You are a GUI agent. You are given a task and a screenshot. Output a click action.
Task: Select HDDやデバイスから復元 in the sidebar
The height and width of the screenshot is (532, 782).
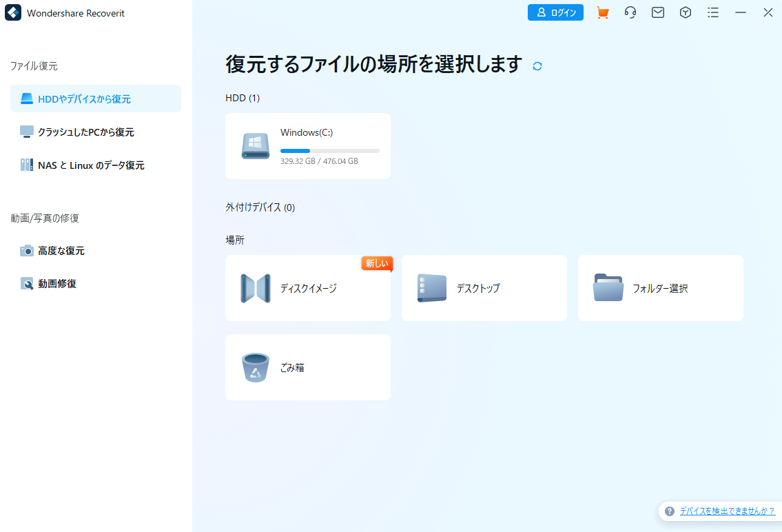point(96,99)
